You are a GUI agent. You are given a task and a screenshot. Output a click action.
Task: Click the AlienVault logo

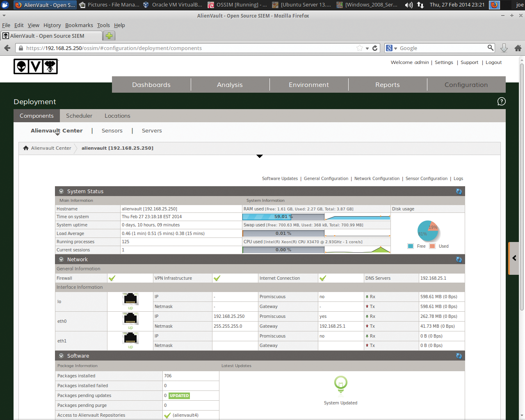pyautogui.click(x=36, y=66)
